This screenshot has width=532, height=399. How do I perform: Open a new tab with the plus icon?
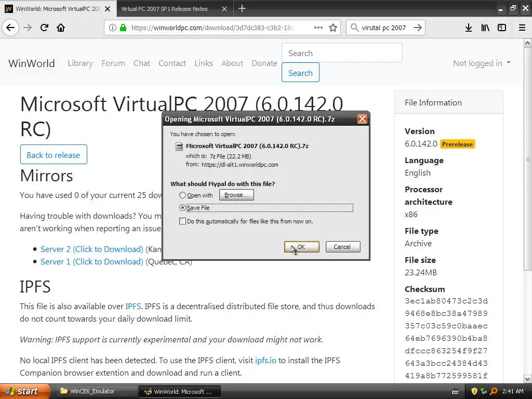[x=242, y=8]
